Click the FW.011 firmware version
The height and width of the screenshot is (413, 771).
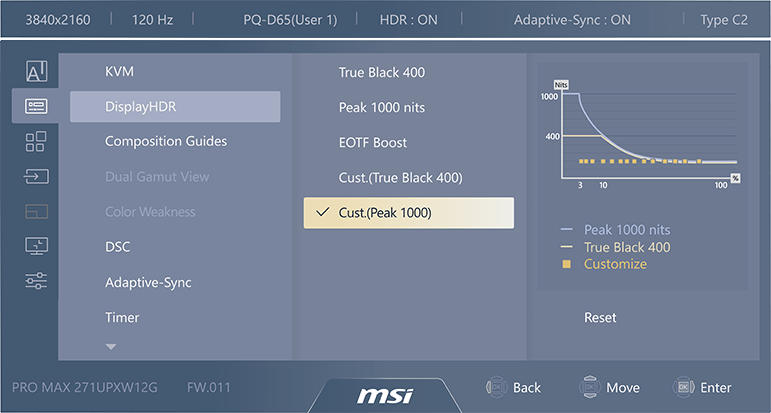tap(208, 387)
